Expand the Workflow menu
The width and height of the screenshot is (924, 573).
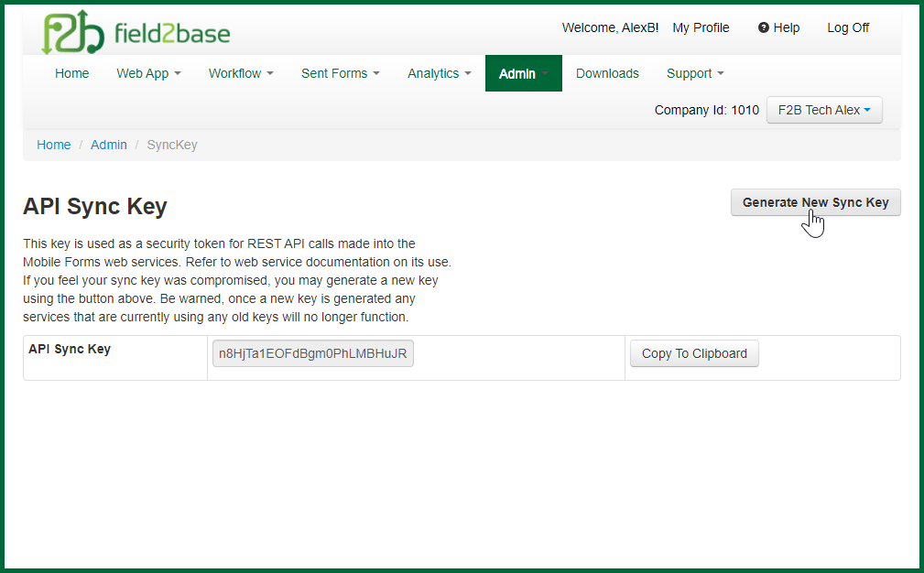point(241,73)
